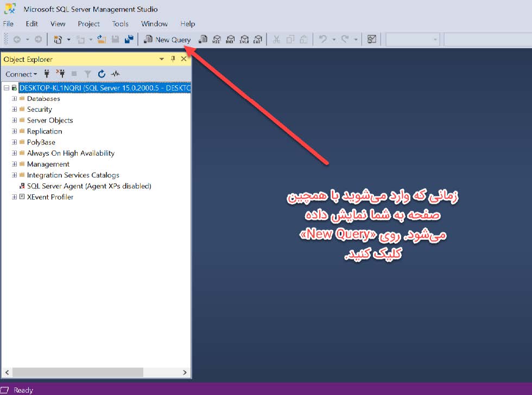Close the Object Explorer panel

(x=183, y=59)
